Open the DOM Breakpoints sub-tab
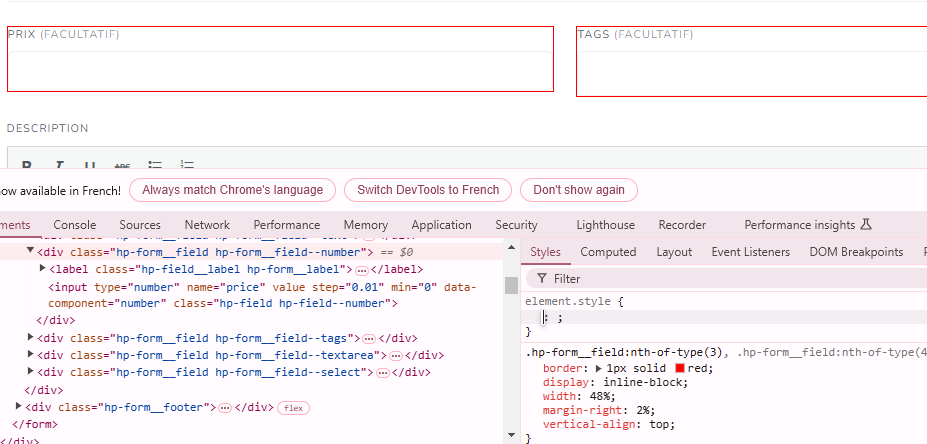The height and width of the screenshot is (444, 927). pyautogui.click(x=856, y=252)
